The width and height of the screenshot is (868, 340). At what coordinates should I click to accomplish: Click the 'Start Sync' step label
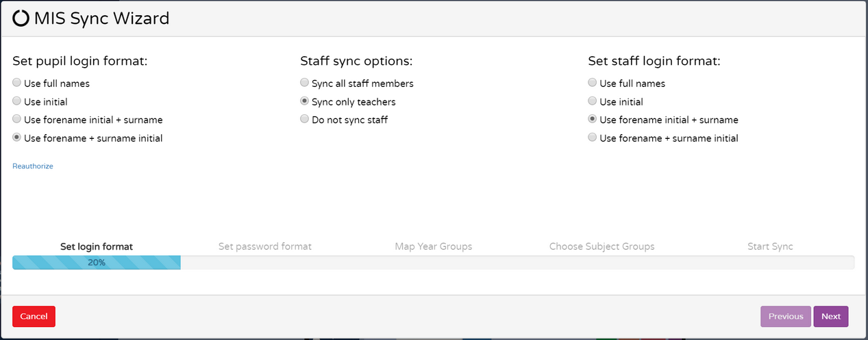click(770, 246)
